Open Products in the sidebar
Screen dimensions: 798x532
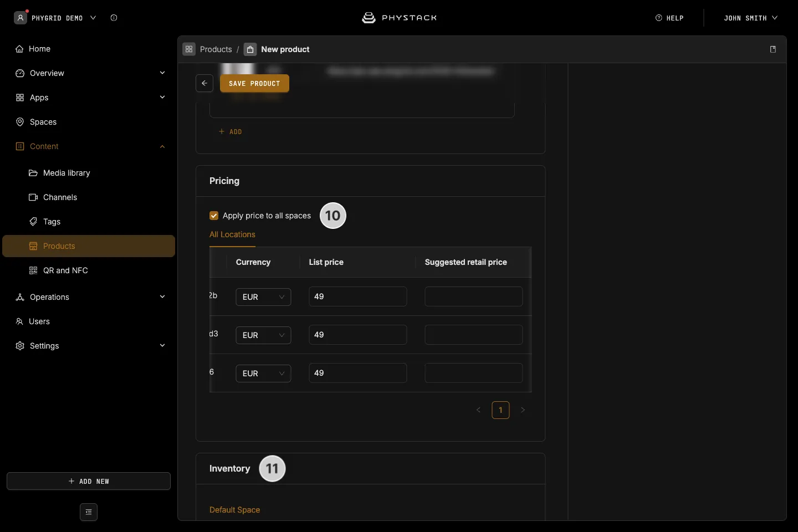click(x=89, y=246)
